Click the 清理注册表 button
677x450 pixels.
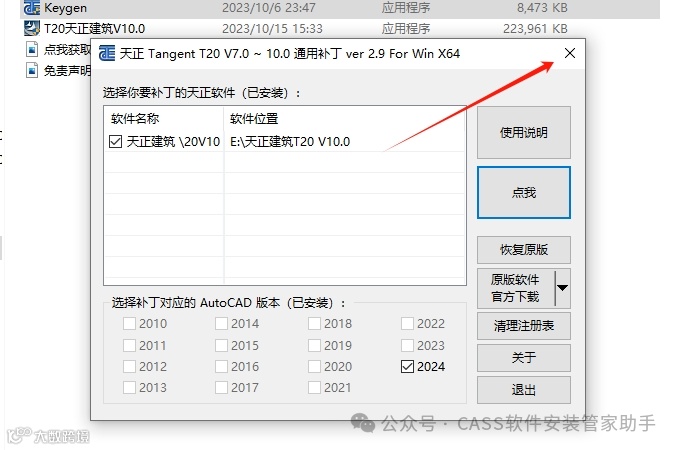coord(524,326)
